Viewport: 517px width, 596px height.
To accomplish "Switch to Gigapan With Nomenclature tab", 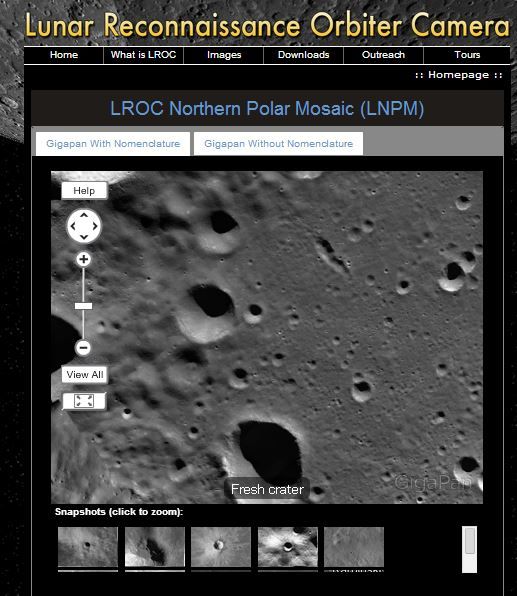I will click(x=113, y=144).
